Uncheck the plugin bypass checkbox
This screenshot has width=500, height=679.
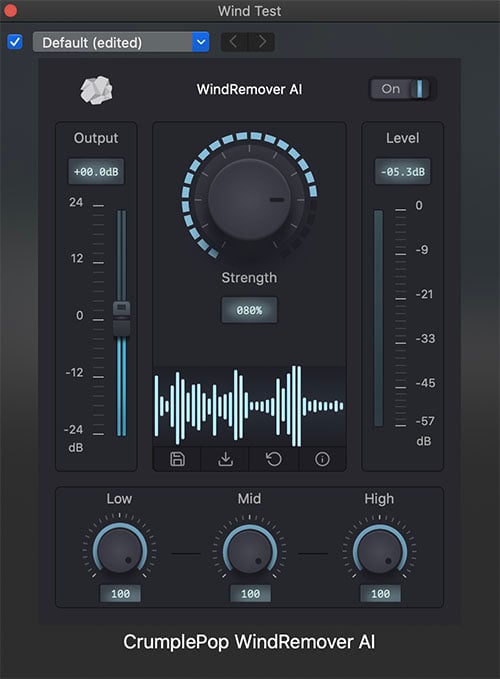pyautogui.click(x=15, y=42)
